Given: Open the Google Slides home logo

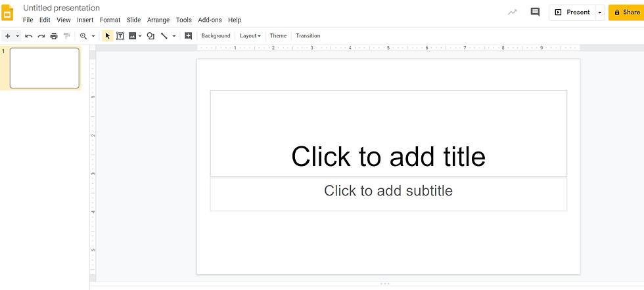Looking at the screenshot, I should [7, 12].
